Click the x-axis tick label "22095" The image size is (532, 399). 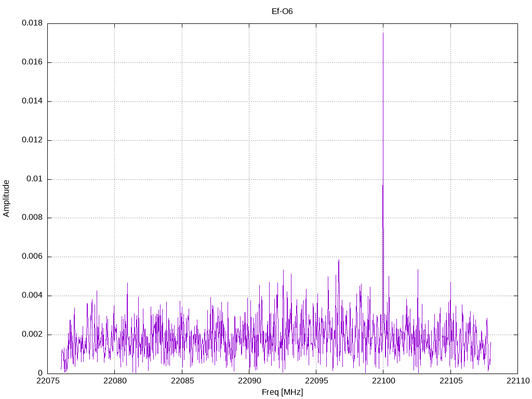(x=316, y=381)
